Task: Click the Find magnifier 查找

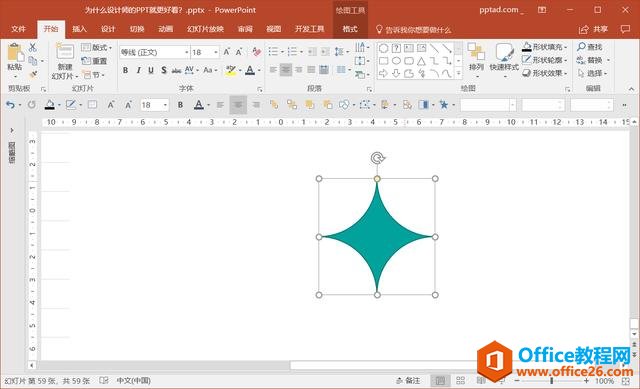Action: (x=590, y=47)
